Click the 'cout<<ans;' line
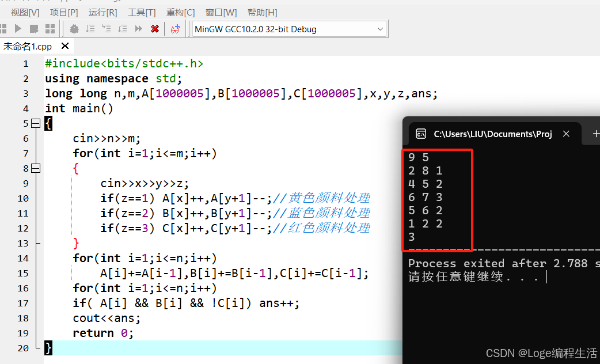The image size is (600, 364). click(x=107, y=318)
